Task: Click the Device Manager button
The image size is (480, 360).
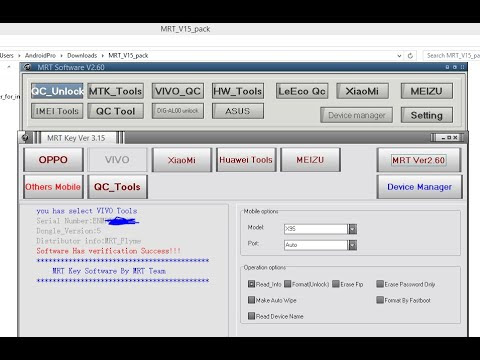Action: [419, 187]
